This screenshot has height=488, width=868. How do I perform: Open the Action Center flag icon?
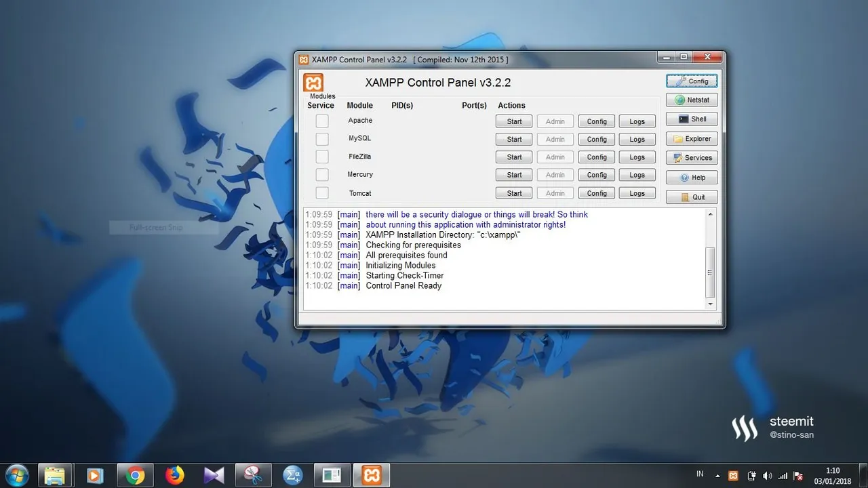(x=798, y=476)
